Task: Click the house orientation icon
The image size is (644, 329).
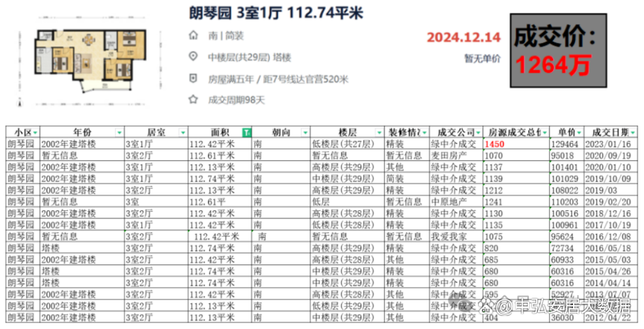Action: click(194, 35)
